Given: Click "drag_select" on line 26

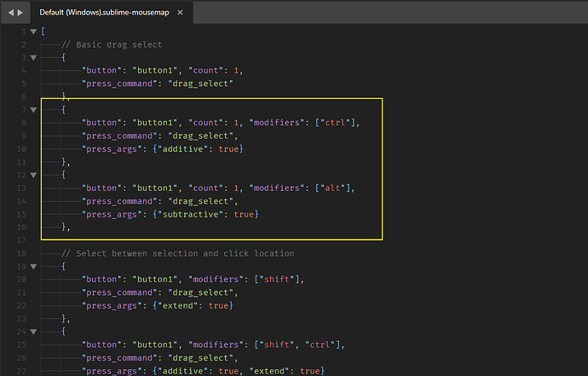Looking at the screenshot, I should (200, 358).
